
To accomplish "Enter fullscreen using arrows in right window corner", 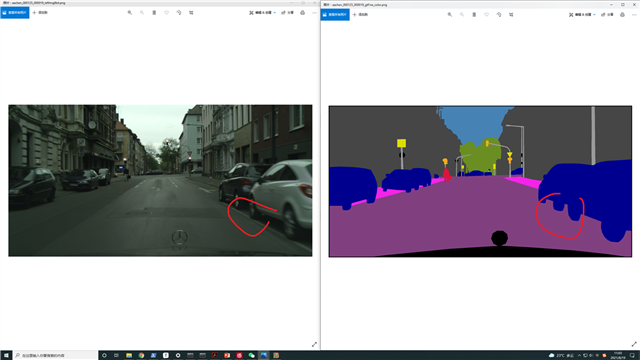I will (634, 344).
